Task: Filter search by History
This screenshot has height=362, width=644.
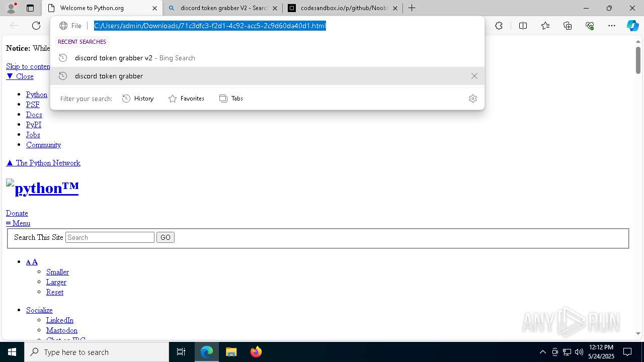Action: click(x=138, y=99)
